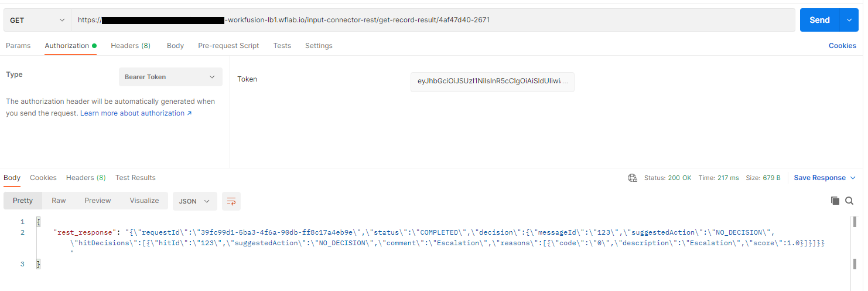The height and width of the screenshot is (291, 868).
Task: Select the Raw response view
Action: 59,201
